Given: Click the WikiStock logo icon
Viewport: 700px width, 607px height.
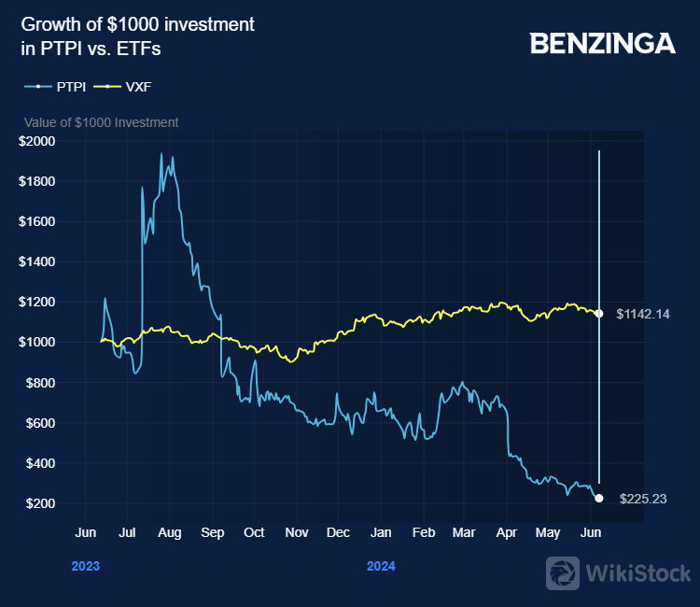Looking at the screenshot, I should (564, 573).
